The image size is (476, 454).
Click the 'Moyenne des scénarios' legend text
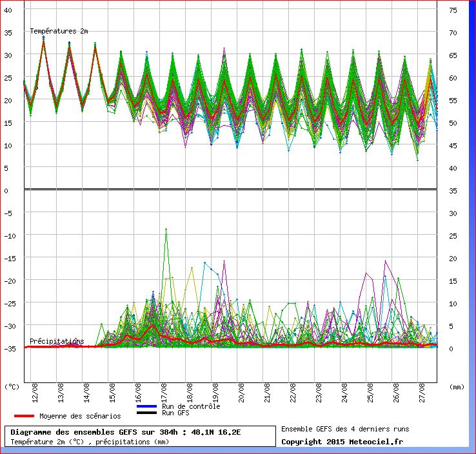click(x=80, y=416)
